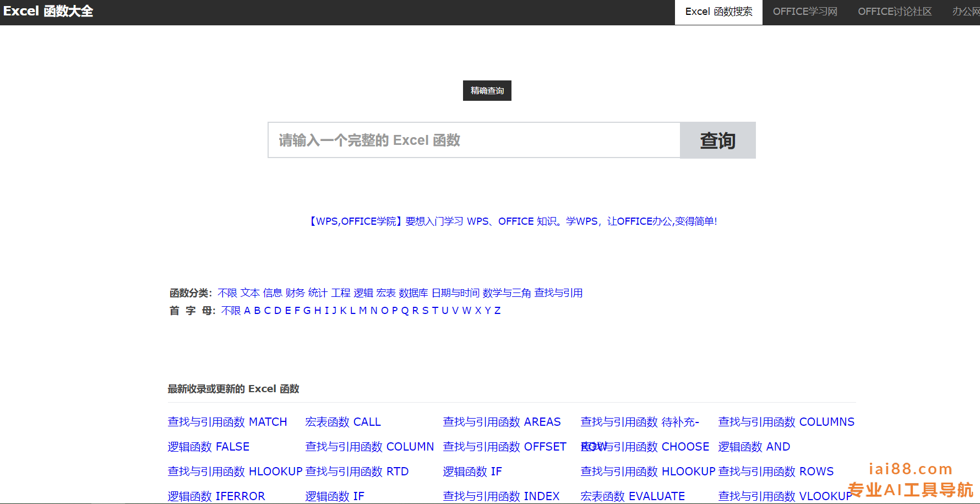Filter functions by letter A
This screenshot has height=504, width=980.
click(x=247, y=311)
